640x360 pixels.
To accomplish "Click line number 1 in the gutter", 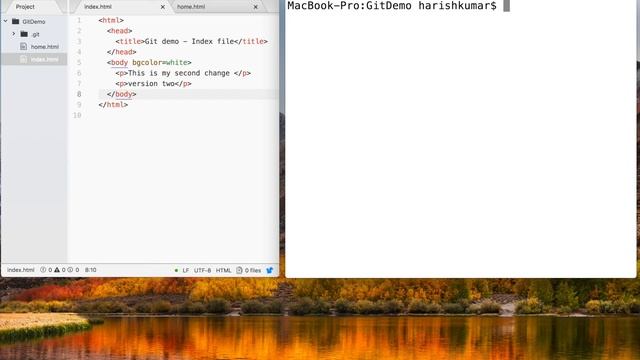I will click(79, 20).
